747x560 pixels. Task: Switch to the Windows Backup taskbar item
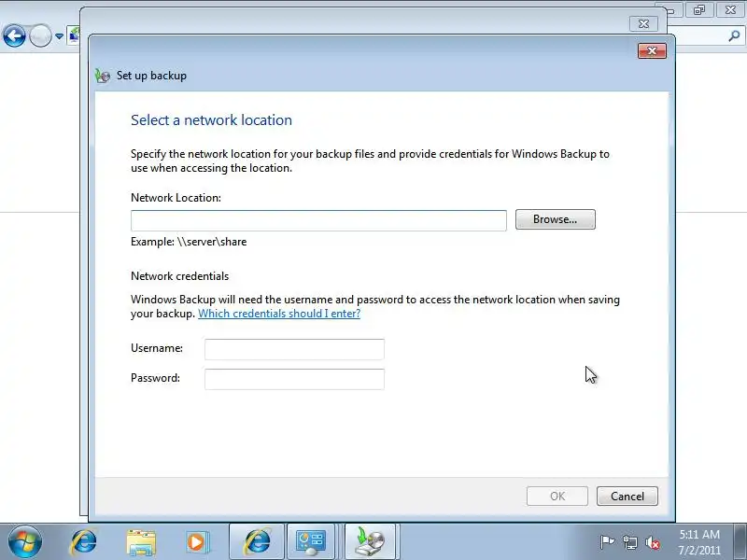tap(370, 542)
